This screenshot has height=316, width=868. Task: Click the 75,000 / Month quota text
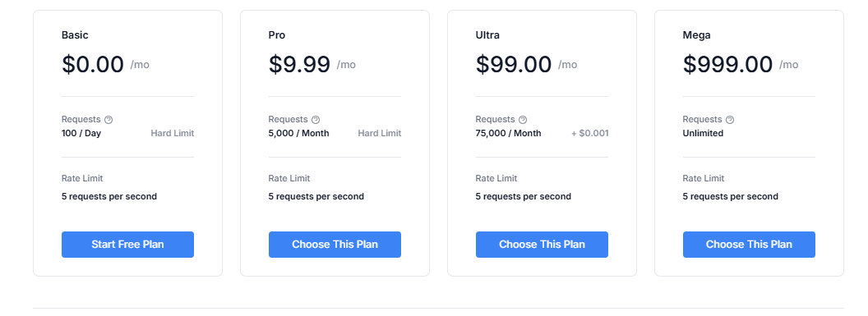[508, 133]
